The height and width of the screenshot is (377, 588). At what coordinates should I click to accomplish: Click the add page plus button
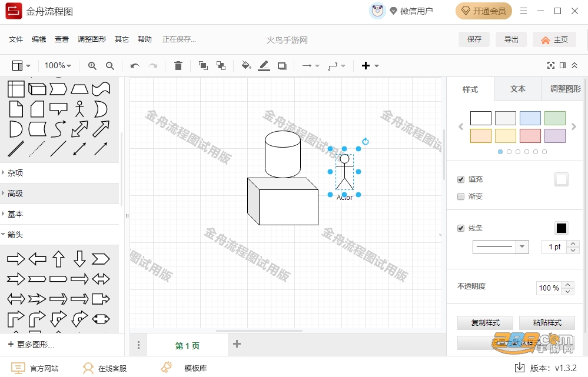point(237,344)
